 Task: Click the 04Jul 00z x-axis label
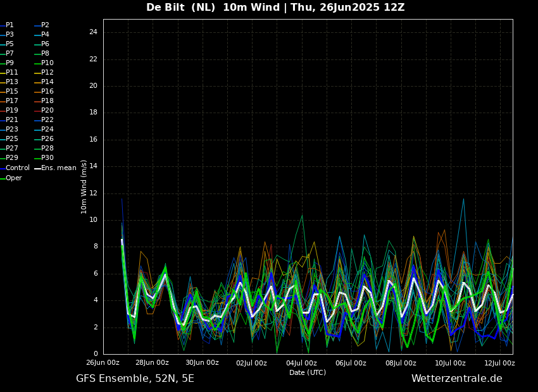[301, 363]
